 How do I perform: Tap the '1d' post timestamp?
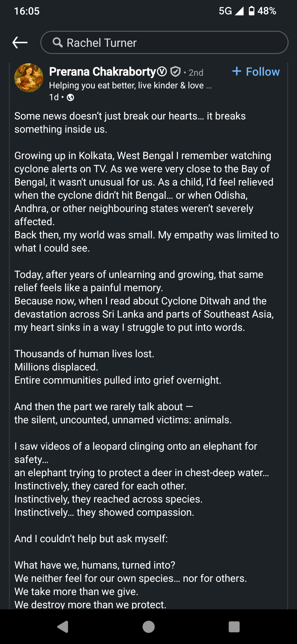[54, 97]
